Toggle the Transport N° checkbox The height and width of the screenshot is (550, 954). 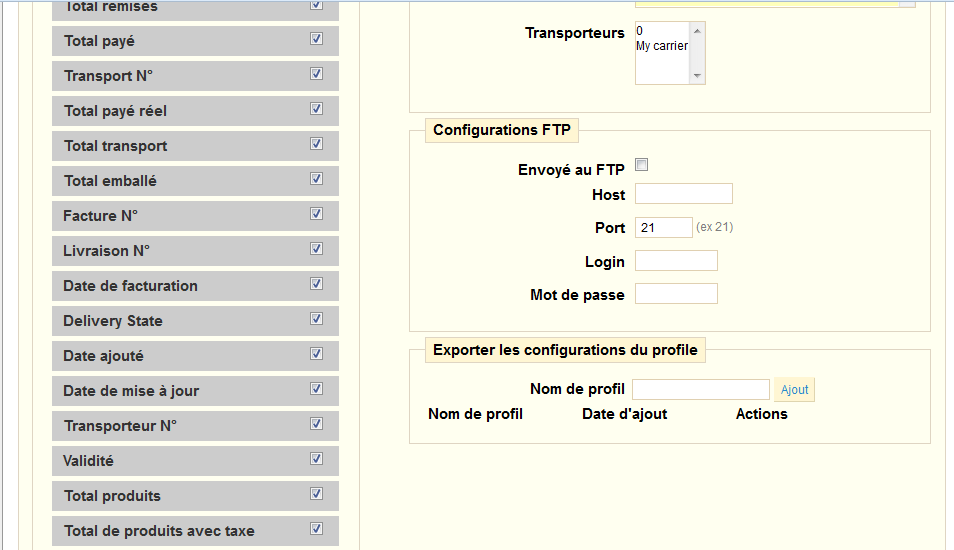pyautogui.click(x=316, y=74)
